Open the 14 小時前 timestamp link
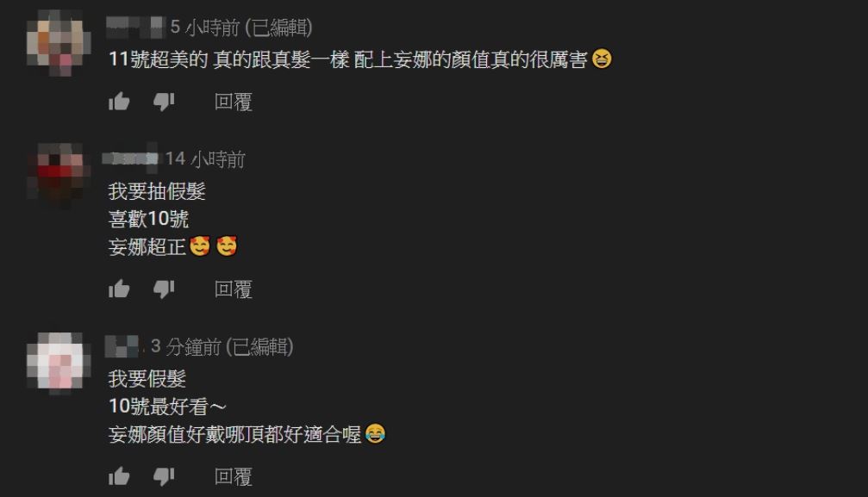Viewport: 868px width, 497px height. pos(205,159)
